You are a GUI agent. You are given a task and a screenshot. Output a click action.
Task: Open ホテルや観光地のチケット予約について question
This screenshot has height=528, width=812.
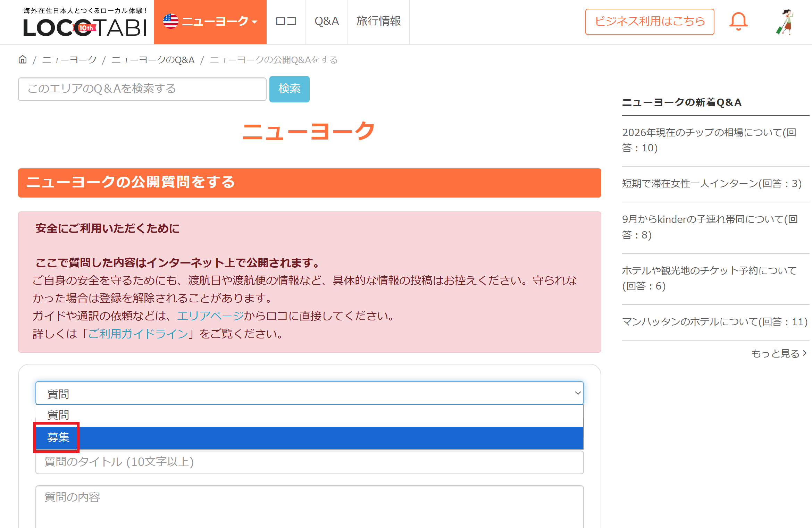[x=709, y=278]
